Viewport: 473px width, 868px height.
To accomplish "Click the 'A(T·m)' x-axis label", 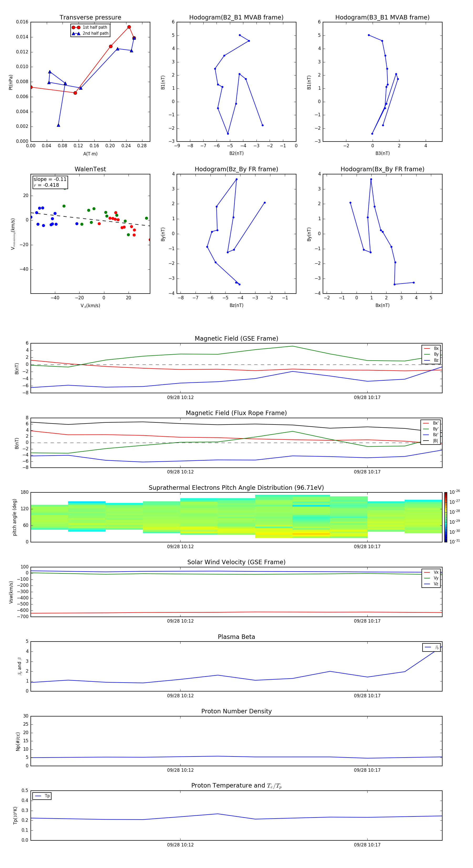I will pos(90,154).
